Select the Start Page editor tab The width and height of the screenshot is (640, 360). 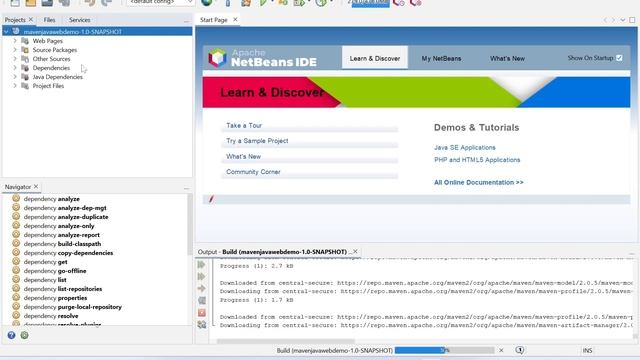point(213,20)
